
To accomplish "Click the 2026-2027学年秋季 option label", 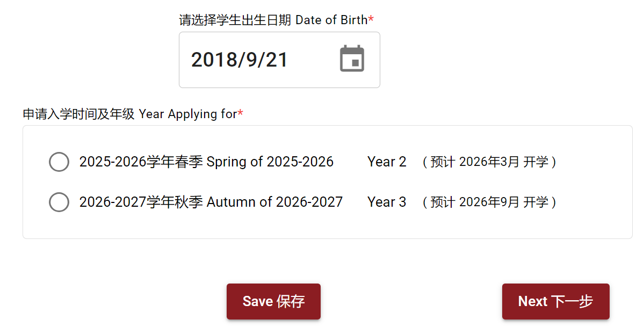I will [141, 202].
